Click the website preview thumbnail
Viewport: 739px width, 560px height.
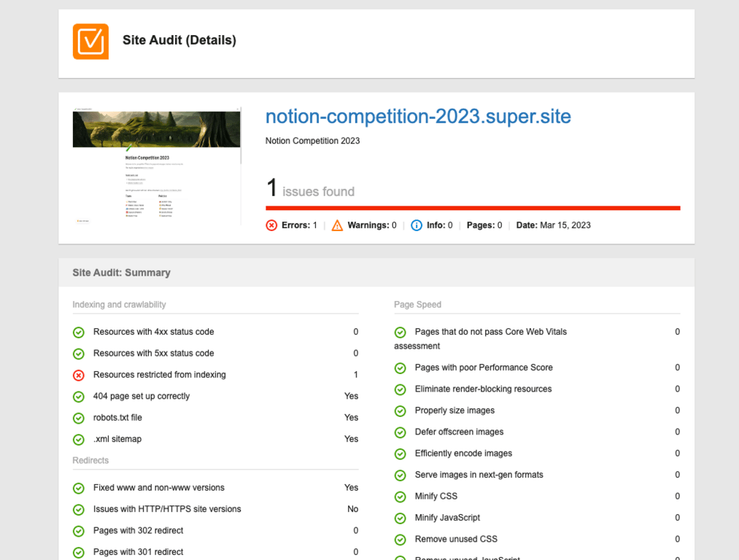156,166
